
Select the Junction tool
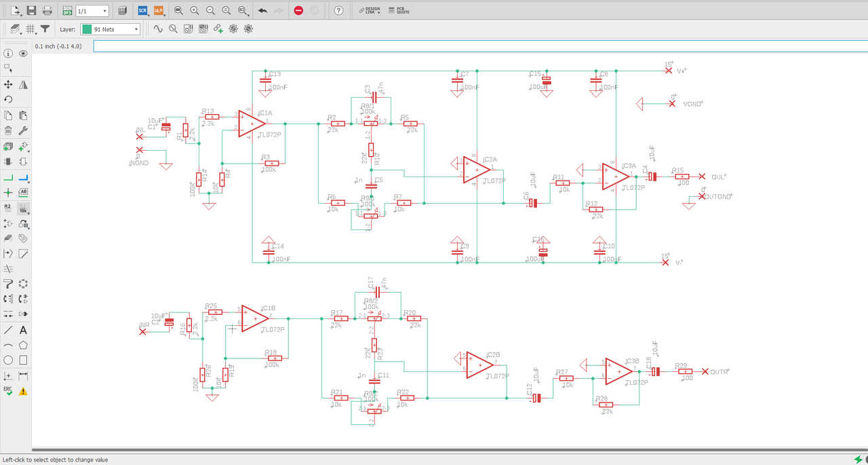point(8,192)
